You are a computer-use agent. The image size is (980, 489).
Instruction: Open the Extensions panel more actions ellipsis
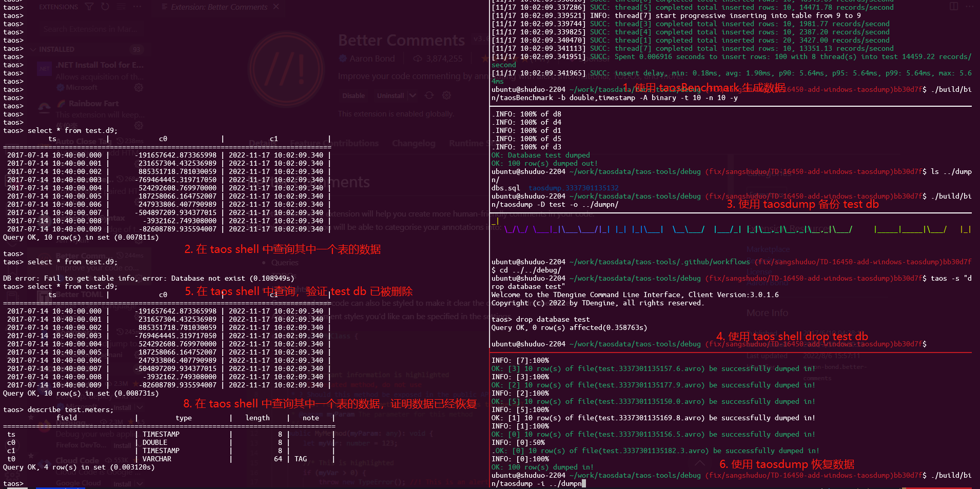point(137,7)
